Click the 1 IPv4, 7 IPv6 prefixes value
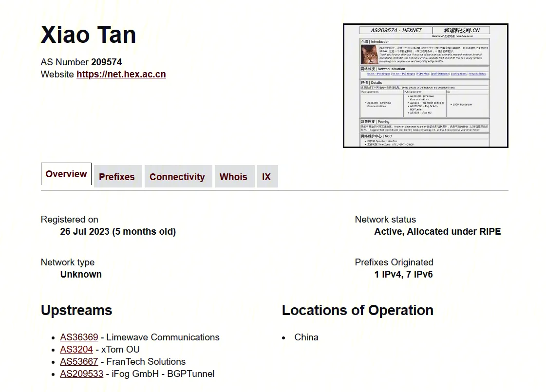This screenshot has width=546, height=392. click(x=403, y=275)
